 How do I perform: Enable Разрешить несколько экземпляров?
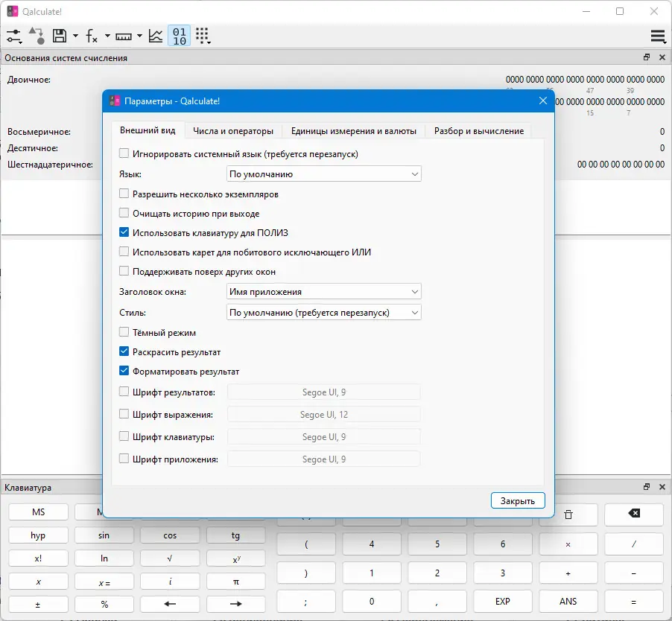[x=124, y=194]
